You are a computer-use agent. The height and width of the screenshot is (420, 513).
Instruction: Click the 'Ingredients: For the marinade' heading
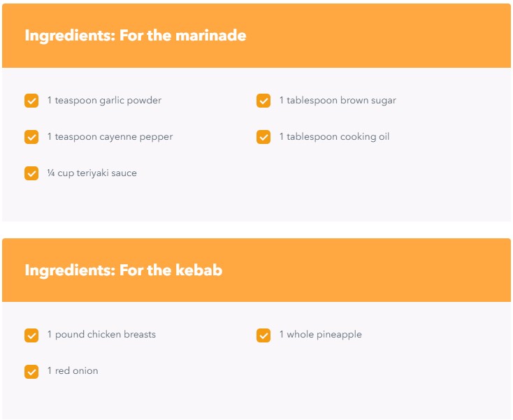tap(136, 36)
